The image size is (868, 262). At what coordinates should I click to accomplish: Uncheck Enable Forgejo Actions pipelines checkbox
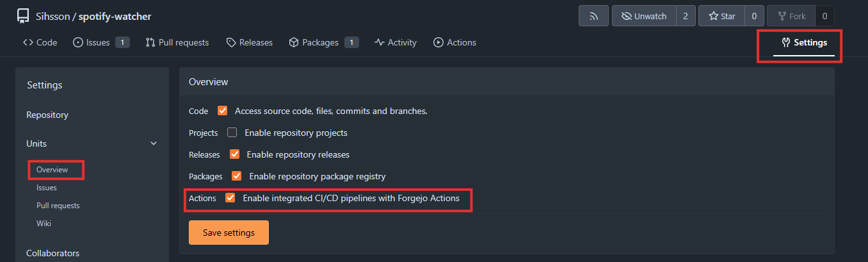point(230,198)
